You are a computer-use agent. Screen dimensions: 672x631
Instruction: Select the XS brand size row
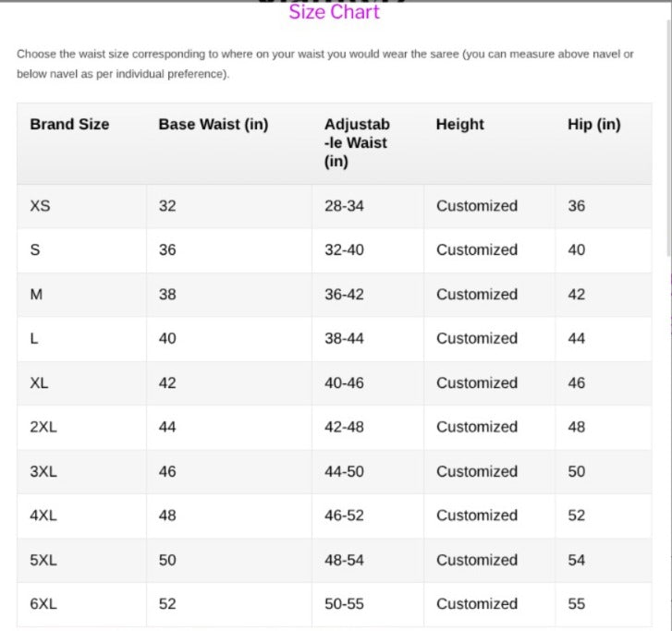point(335,206)
